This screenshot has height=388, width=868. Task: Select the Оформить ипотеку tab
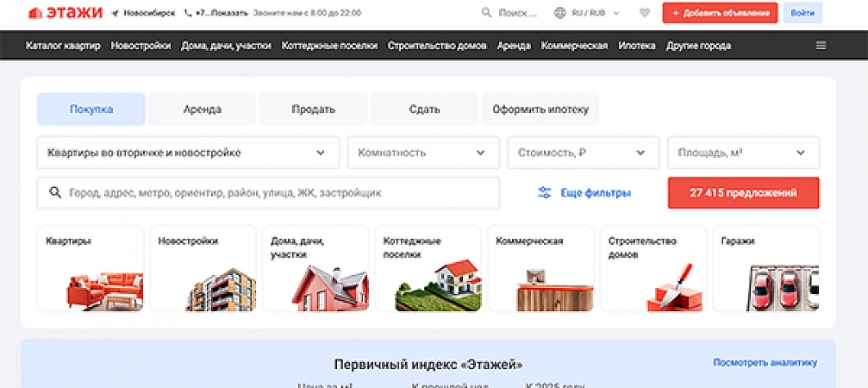click(540, 109)
